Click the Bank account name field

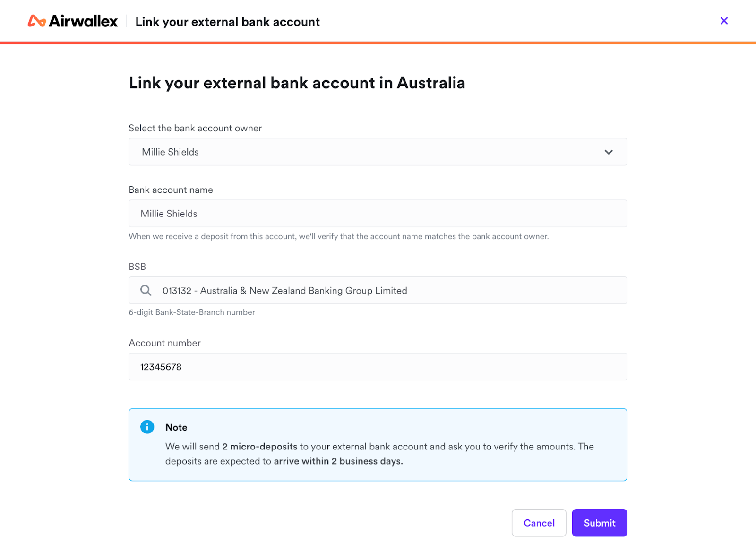click(x=378, y=214)
